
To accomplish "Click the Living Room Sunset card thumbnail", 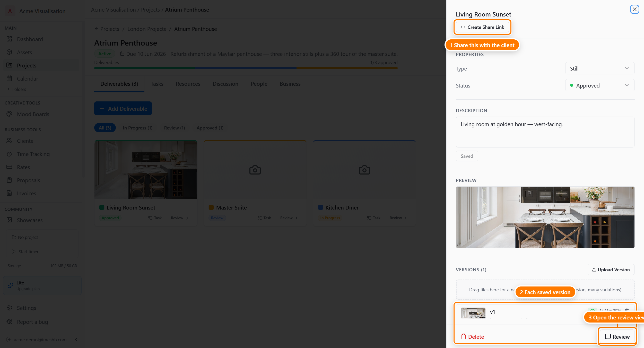I will tap(146, 170).
